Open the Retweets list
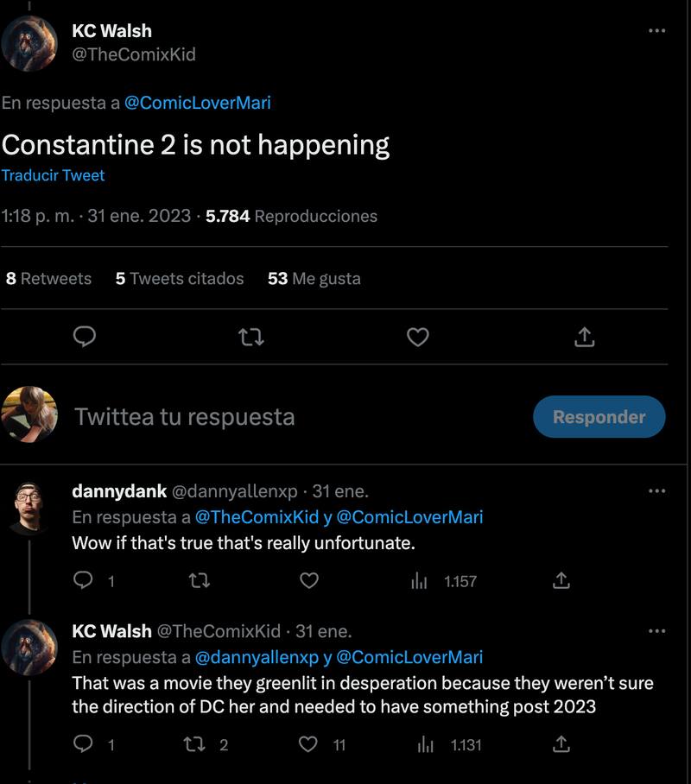The height and width of the screenshot is (784, 691). coord(48,278)
